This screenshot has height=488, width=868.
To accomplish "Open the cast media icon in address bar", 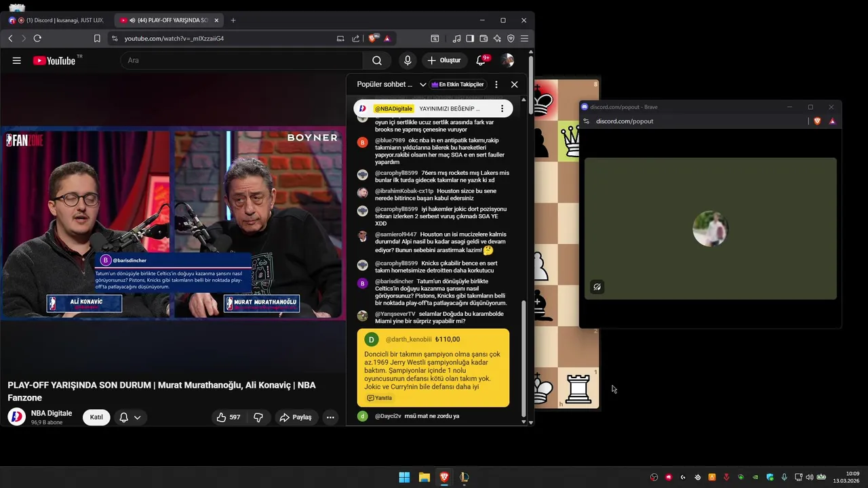I will point(340,39).
